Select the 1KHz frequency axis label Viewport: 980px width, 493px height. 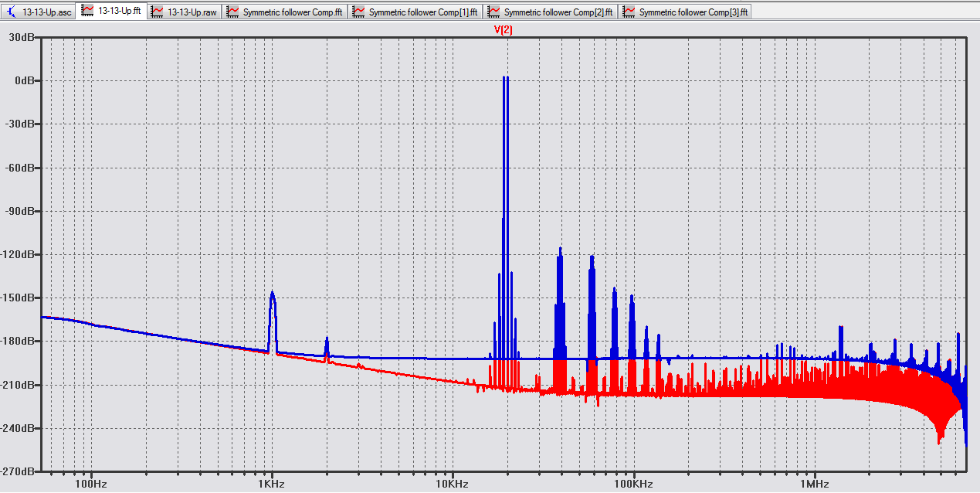pos(272,484)
